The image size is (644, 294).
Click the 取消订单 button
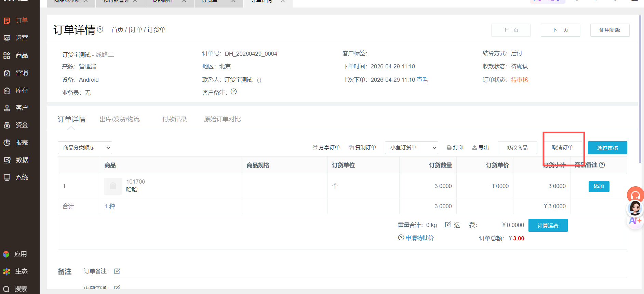click(x=562, y=148)
